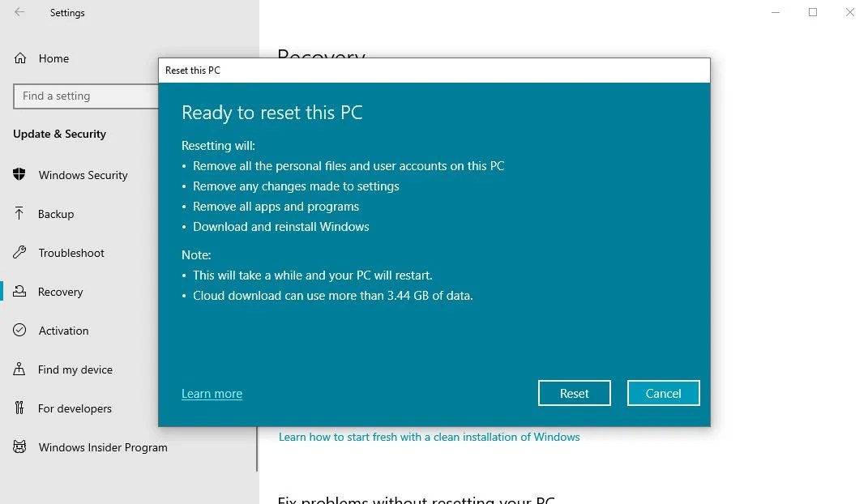
Task: Click the back arrow in Settings
Action: 19,12
